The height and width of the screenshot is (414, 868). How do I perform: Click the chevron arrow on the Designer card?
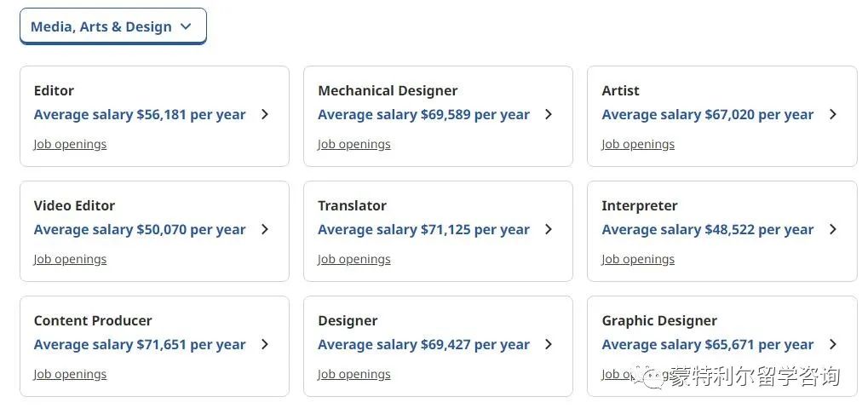[549, 344]
